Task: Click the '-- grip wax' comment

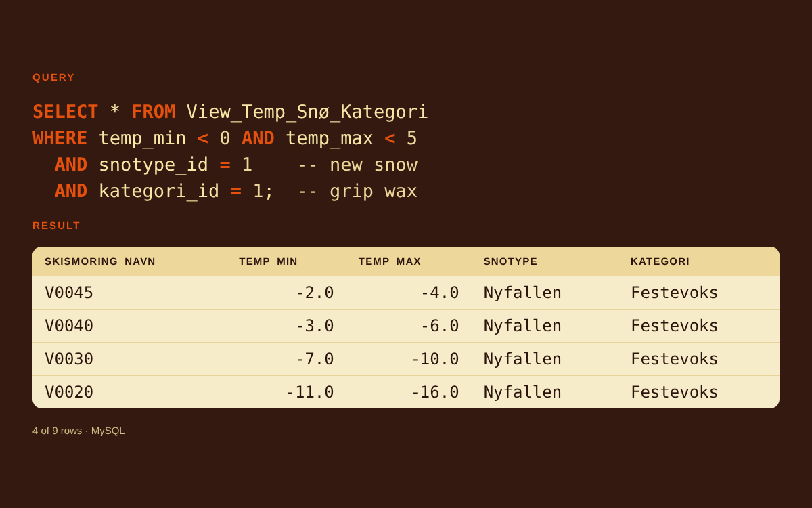Action: point(357,191)
